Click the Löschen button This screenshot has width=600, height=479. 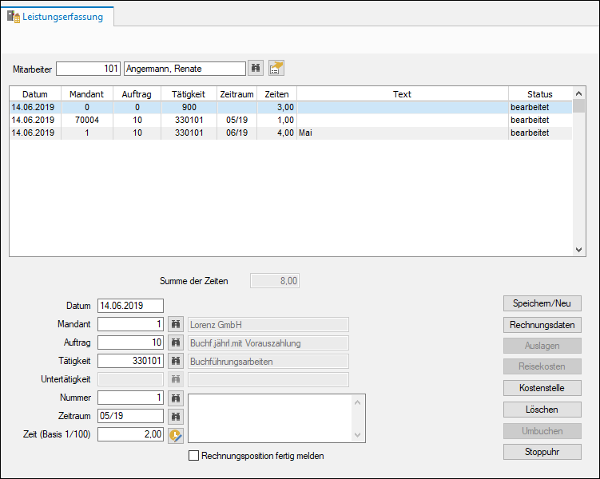(x=542, y=410)
